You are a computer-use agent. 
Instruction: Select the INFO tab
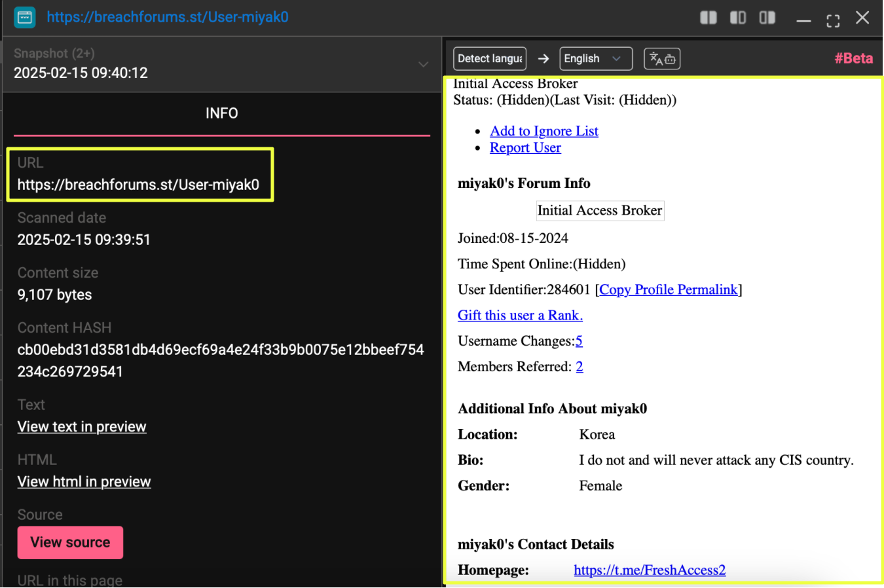click(x=221, y=113)
